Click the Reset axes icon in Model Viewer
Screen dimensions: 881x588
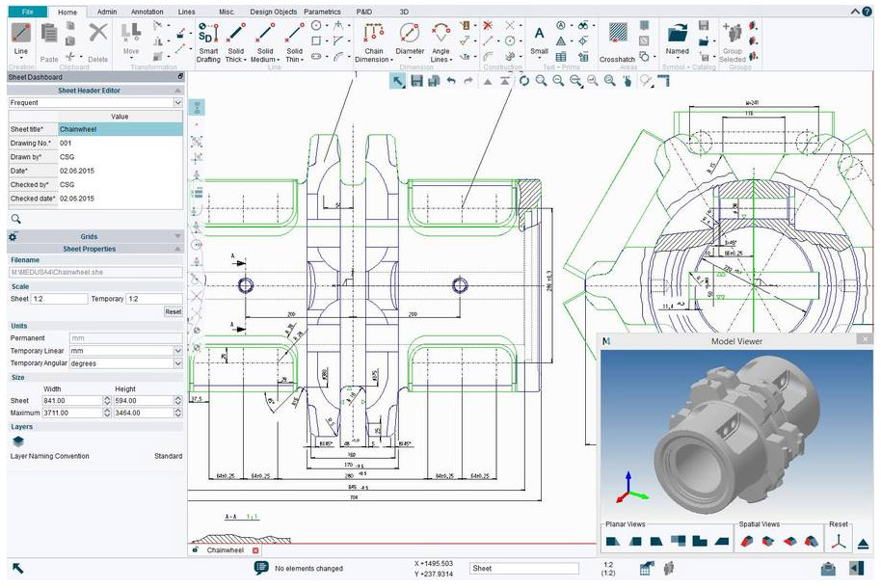839,542
